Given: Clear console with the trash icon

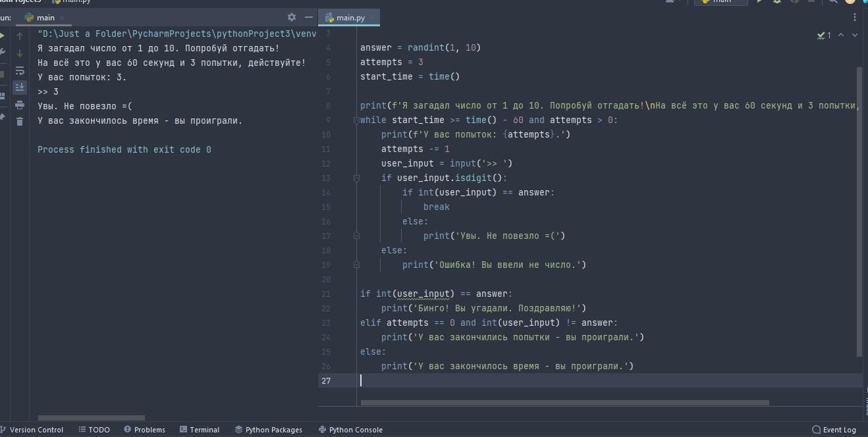Looking at the screenshot, I should 20,121.
